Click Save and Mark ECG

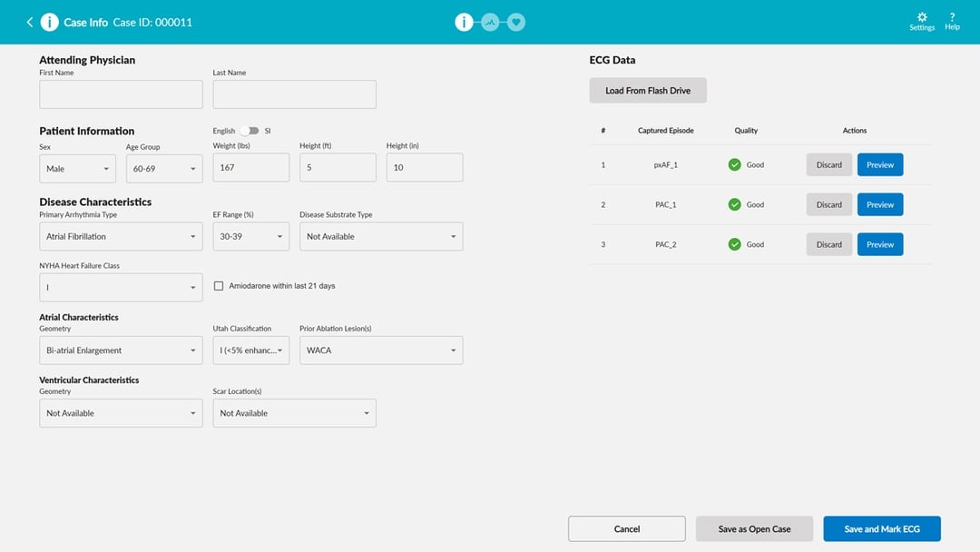click(881, 528)
